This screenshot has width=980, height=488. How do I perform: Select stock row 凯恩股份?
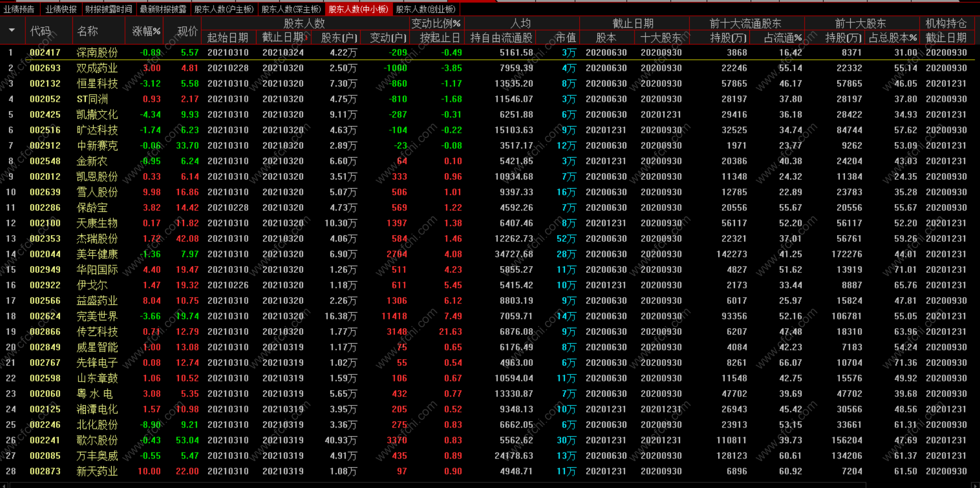pyautogui.click(x=487, y=177)
